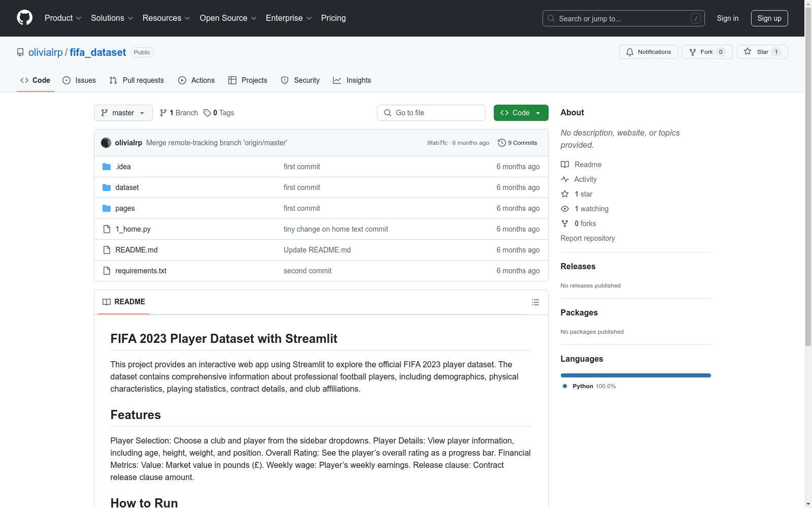Click the pages folder icon

(107, 208)
